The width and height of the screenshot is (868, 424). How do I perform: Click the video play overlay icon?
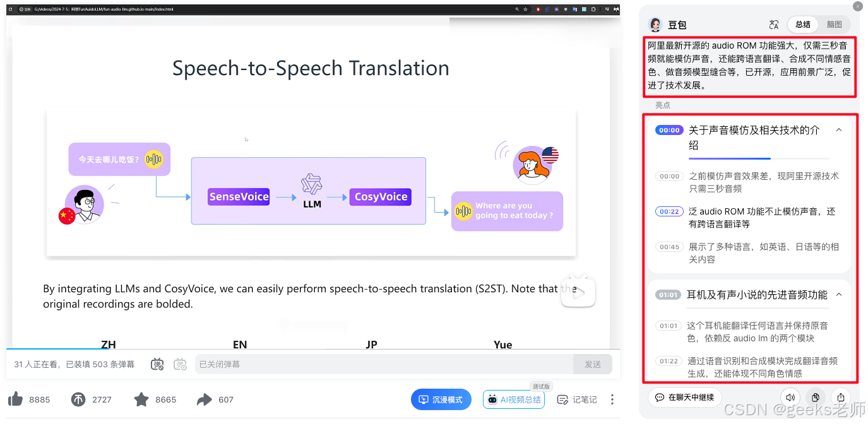pyautogui.click(x=578, y=291)
